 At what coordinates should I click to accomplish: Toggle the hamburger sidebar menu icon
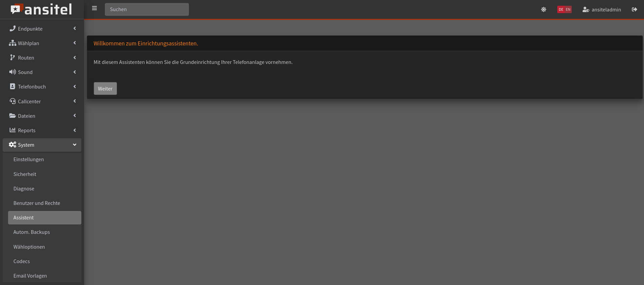coord(94,8)
